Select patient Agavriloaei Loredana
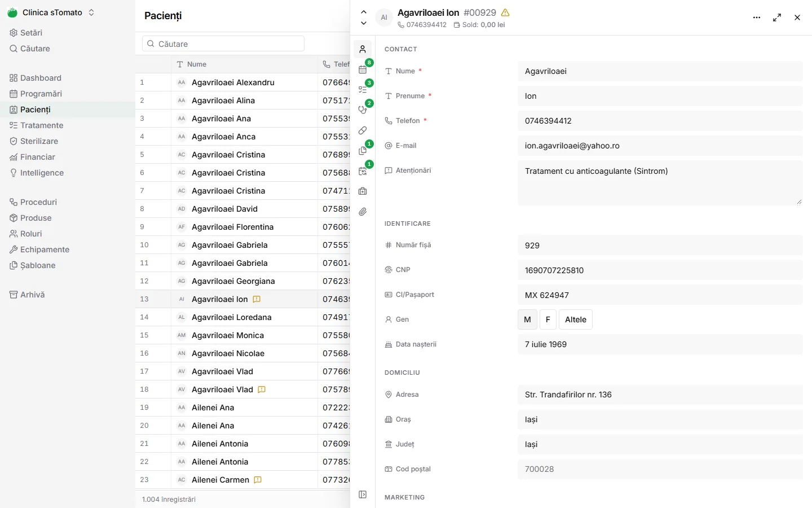This screenshot has width=812, height=508. [x=232, y=317]
